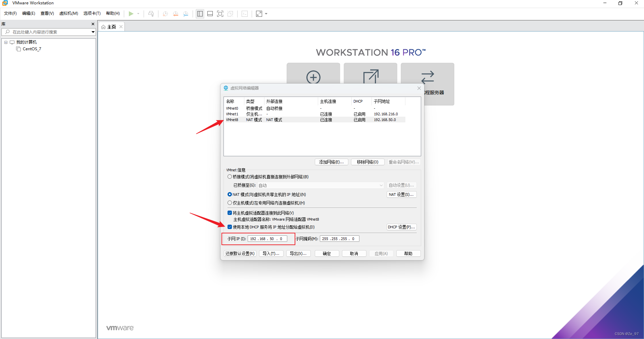Select the 桥接模式 radio button
This screenshot has height=339, width=644.
(x=230, y=177)
